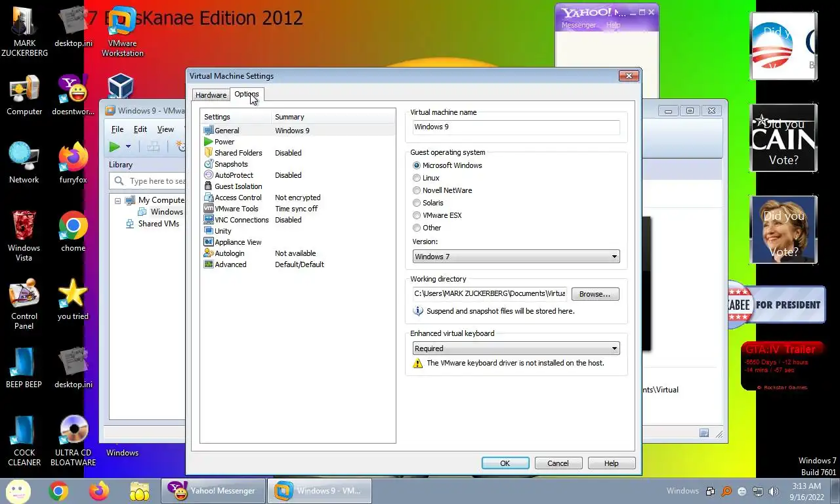Select Advanced option icon

[209, 264]
